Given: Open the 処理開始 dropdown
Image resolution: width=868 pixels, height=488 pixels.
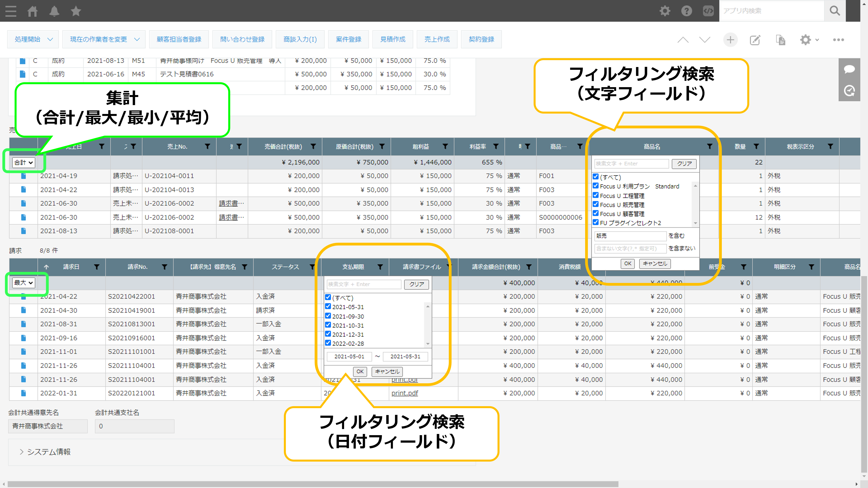Looking at the screenshot, I should point(33,39).
